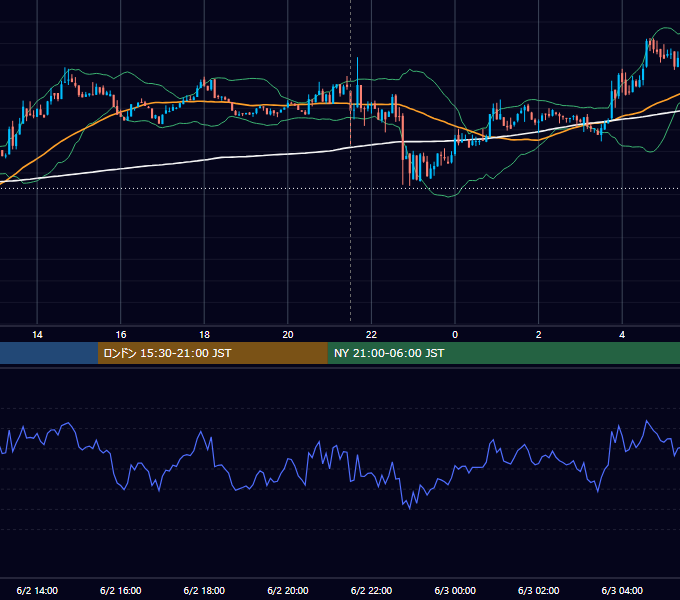
Task: Click the 2 hour axis label
Action: coord(538,335)
